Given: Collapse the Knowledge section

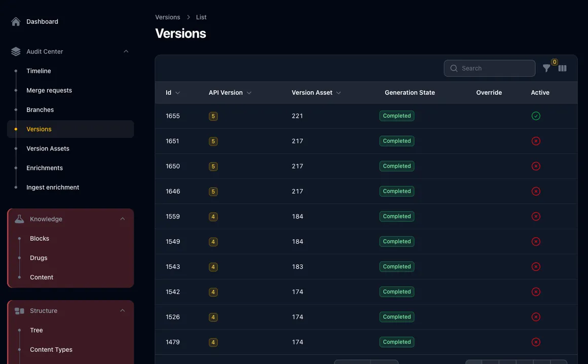Looking at the screenshot, I should coord(122,219).
